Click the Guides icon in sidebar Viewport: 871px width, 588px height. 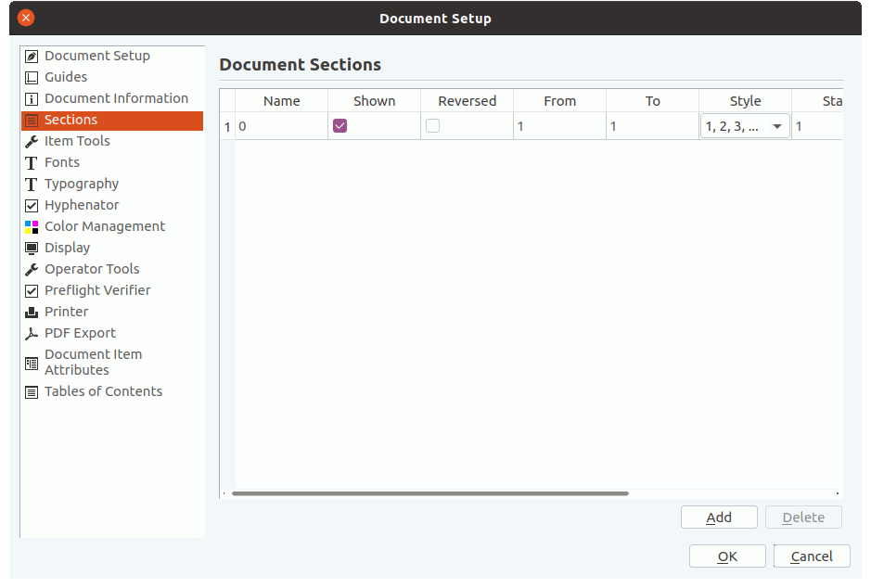pos(32,78)
